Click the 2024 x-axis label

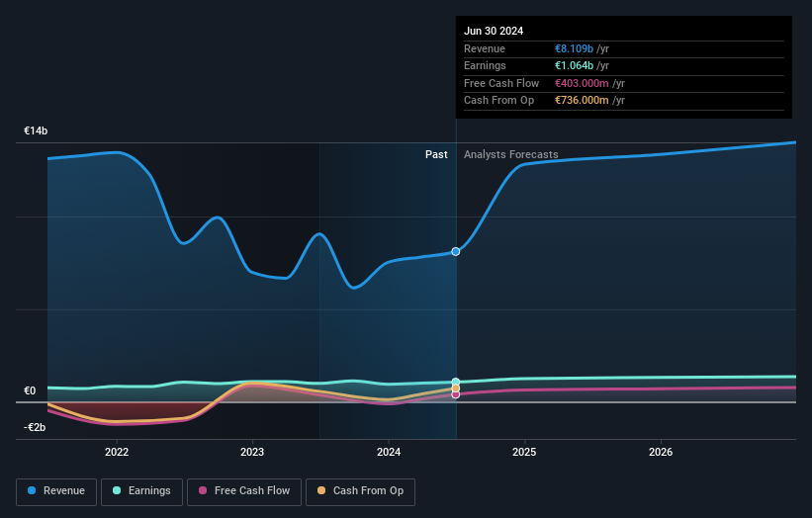389,452
